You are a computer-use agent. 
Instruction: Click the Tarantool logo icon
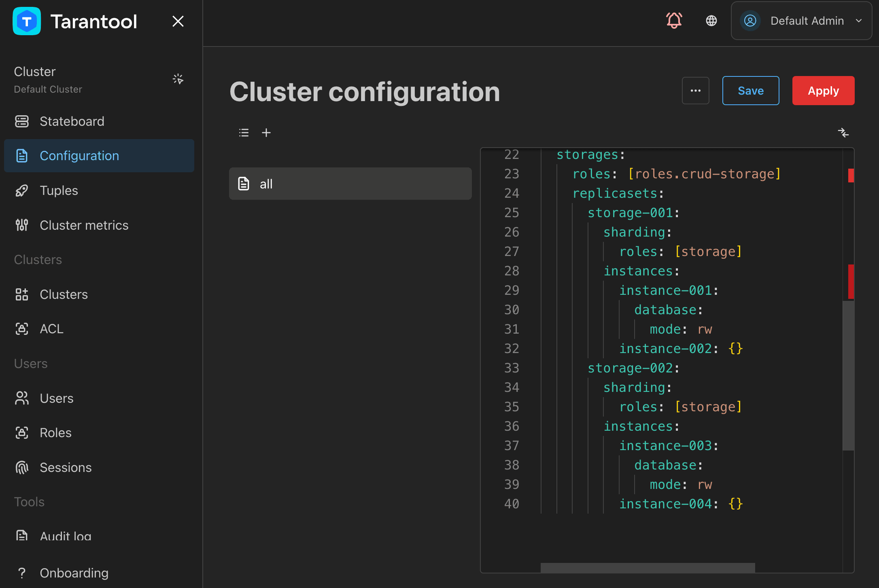pos(27,21)
